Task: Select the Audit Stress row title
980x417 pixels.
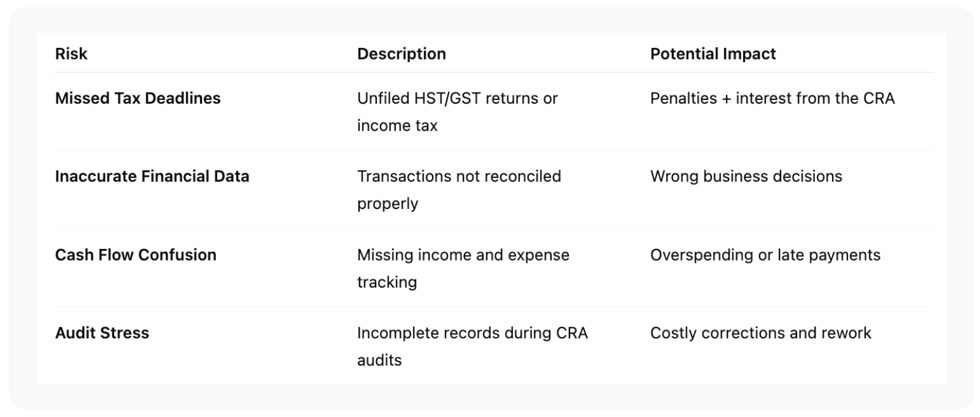Action: coord(102,333)
